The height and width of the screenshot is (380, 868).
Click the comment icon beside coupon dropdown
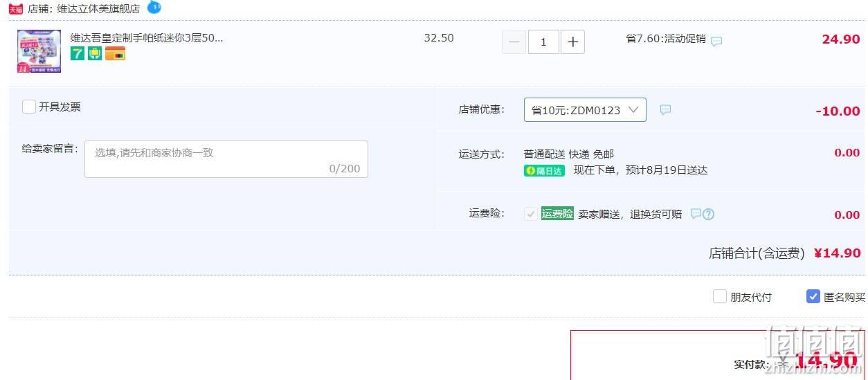pyautogui.click(x=665, y=109)
